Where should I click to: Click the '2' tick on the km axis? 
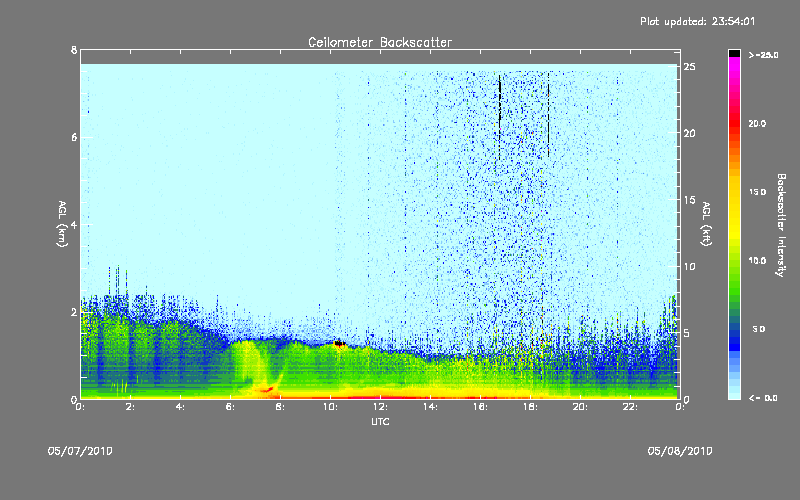(74, 312)
